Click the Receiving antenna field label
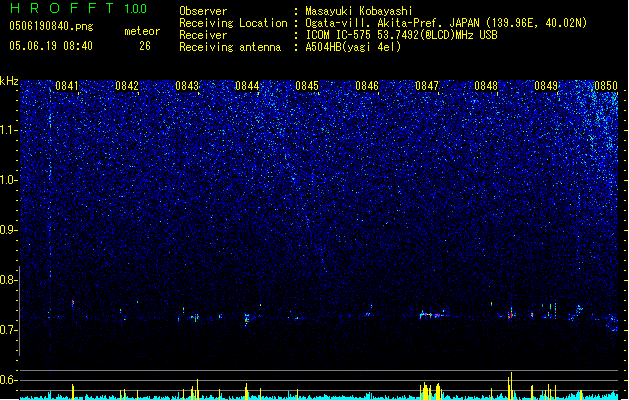Viewport: 629px width, 400px height. pos(230,47)
